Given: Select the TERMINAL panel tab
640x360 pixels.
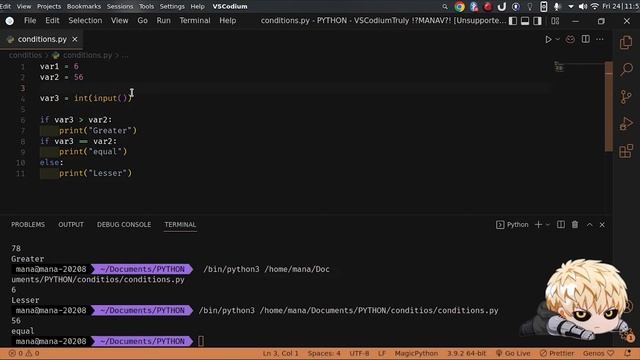Looking at the screenshot, I should coord(180,224).
